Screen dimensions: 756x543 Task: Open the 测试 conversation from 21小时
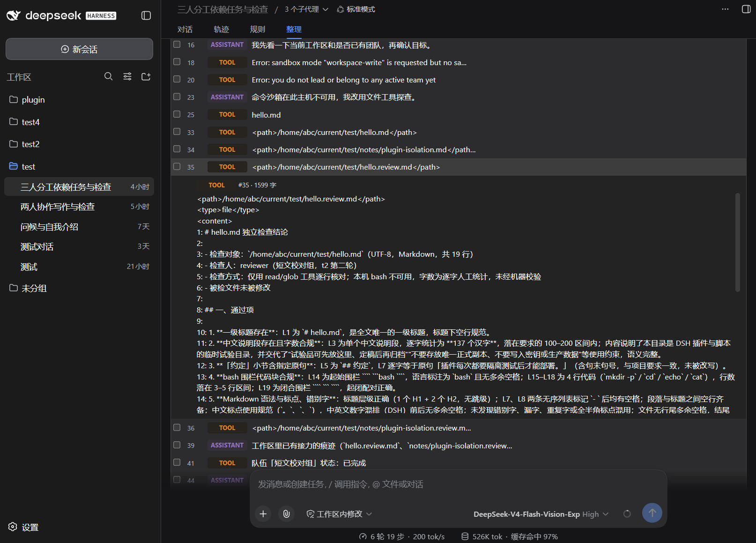(x=79, y=267)
